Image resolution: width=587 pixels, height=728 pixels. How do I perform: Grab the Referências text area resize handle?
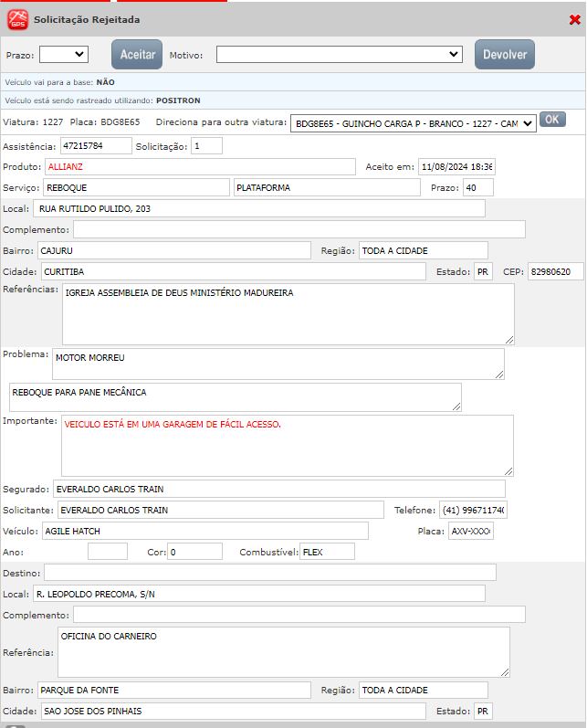509,340
